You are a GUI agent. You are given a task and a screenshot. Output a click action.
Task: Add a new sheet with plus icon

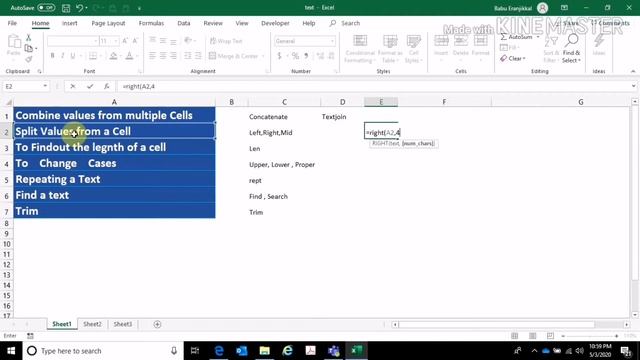pos(157,324)
